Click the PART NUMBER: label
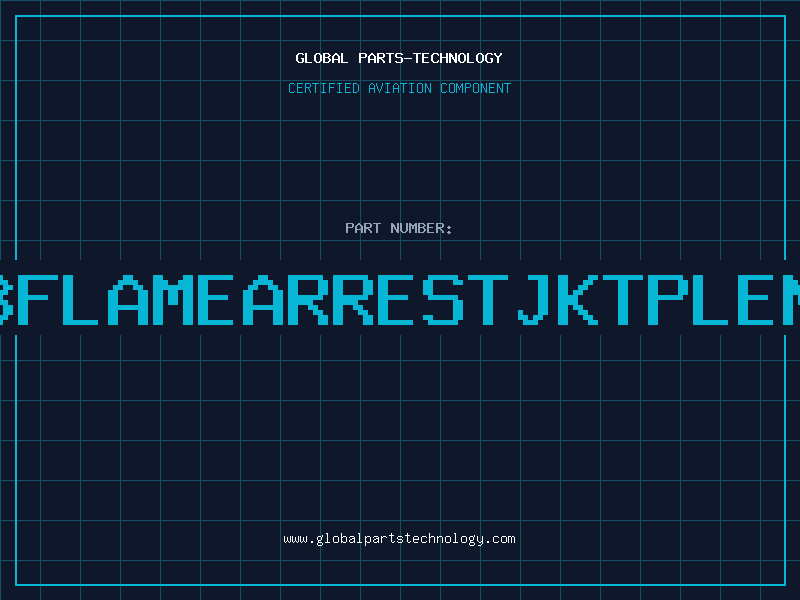The height and width of the screenshot is (600, 800). point(398,228)
